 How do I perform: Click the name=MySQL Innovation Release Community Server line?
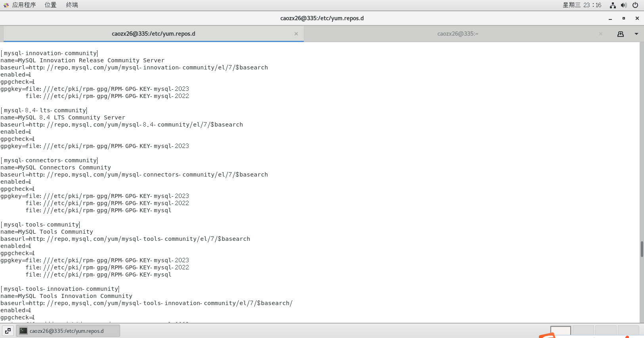82,60
